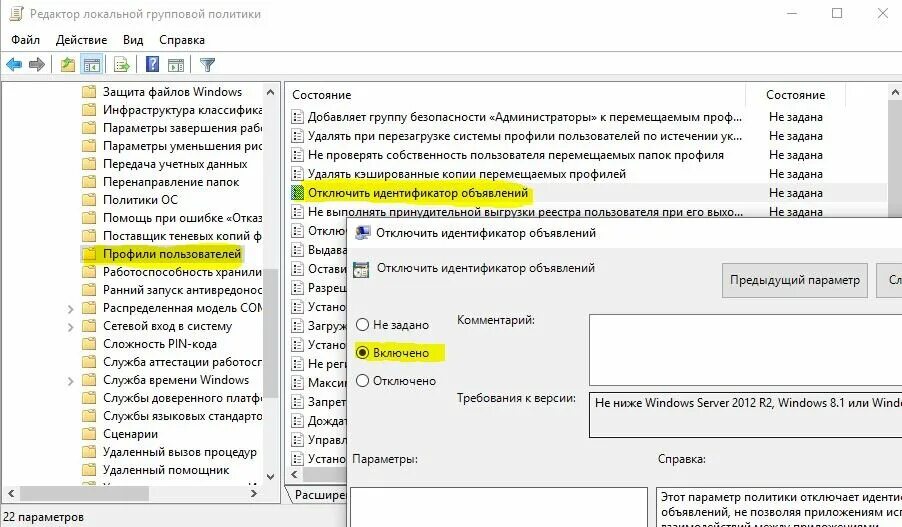Click the Forward arrow toolbar icon
902x527 pixels.
click(x=37, y=64)
